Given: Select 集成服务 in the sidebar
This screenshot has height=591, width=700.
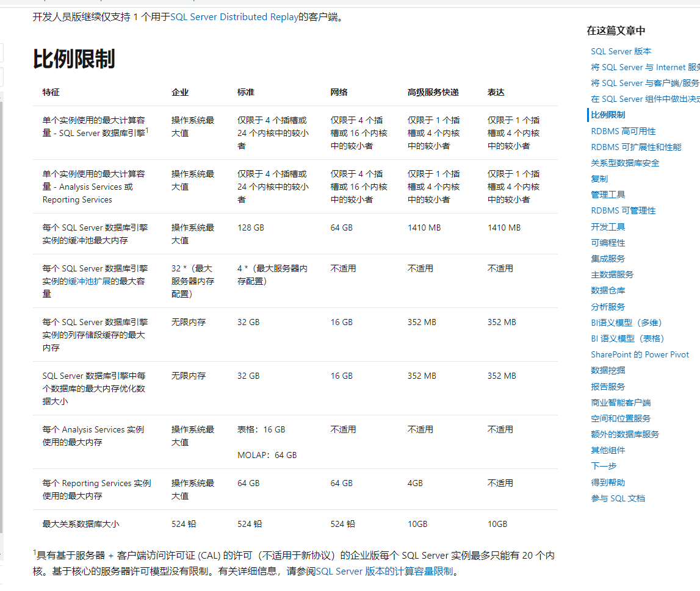Looking at the screenshot, I should [x=608, y=259].
